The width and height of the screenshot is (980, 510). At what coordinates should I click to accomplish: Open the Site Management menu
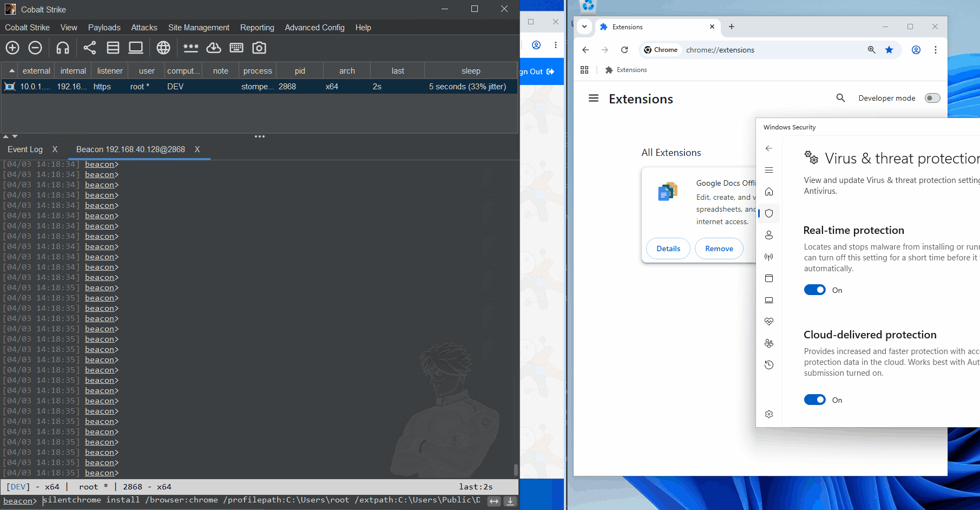(199, 28)
